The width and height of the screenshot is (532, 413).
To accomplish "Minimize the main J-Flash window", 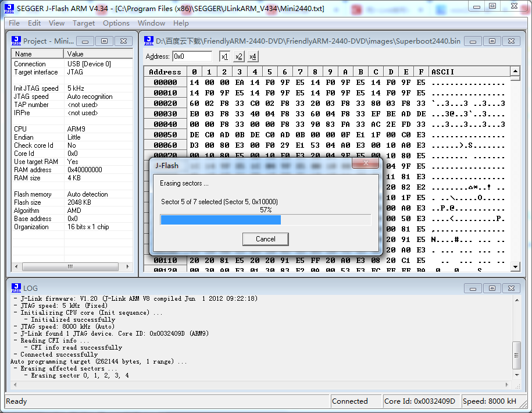I will [477, 6].
